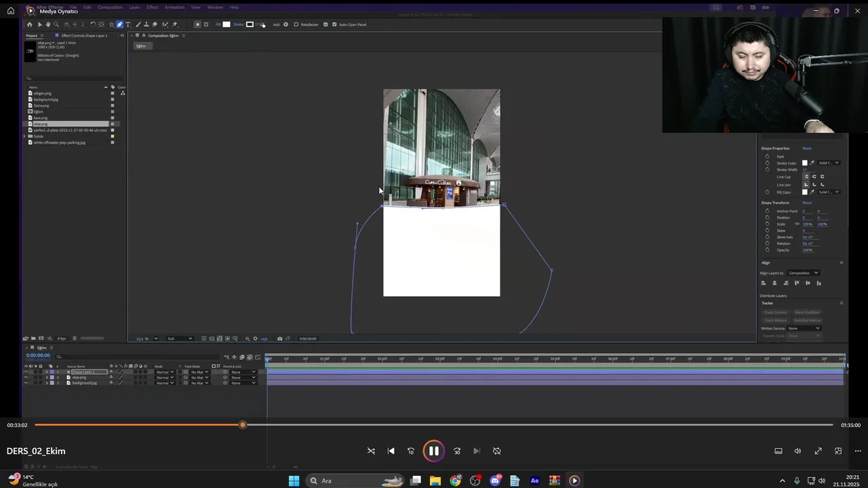Select the Type tool
Image resolution: width=868 pixels, height=488 pixels.
[127, 24]
